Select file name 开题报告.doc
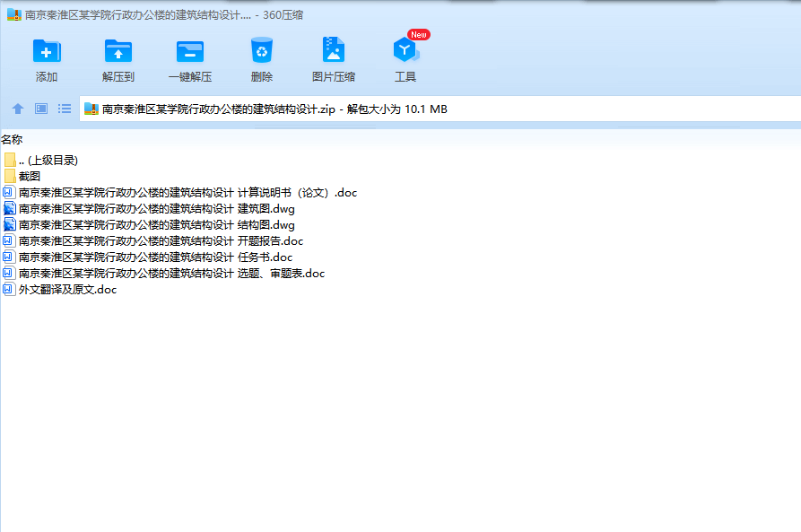This screenshot has height=532, width=801. point(161,241)
